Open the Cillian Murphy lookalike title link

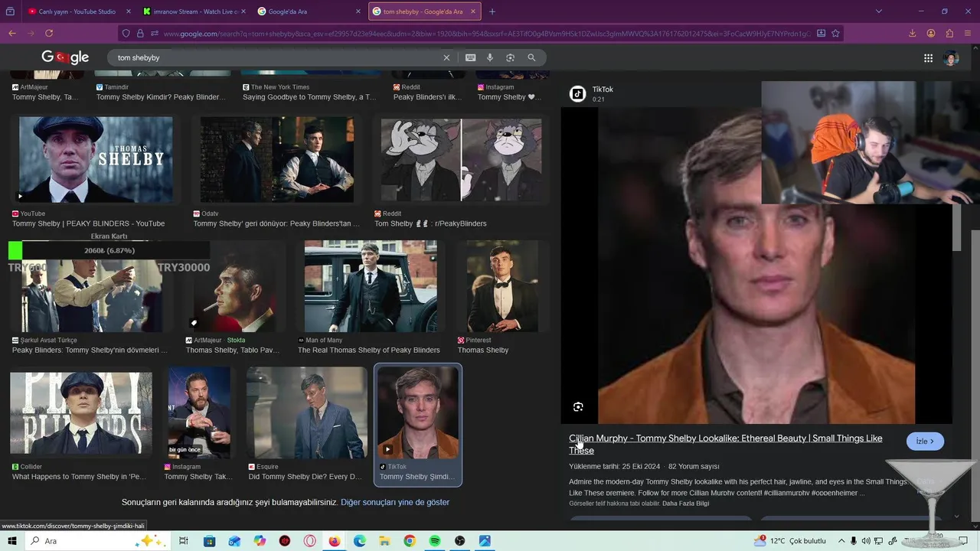tap(725, 444)
